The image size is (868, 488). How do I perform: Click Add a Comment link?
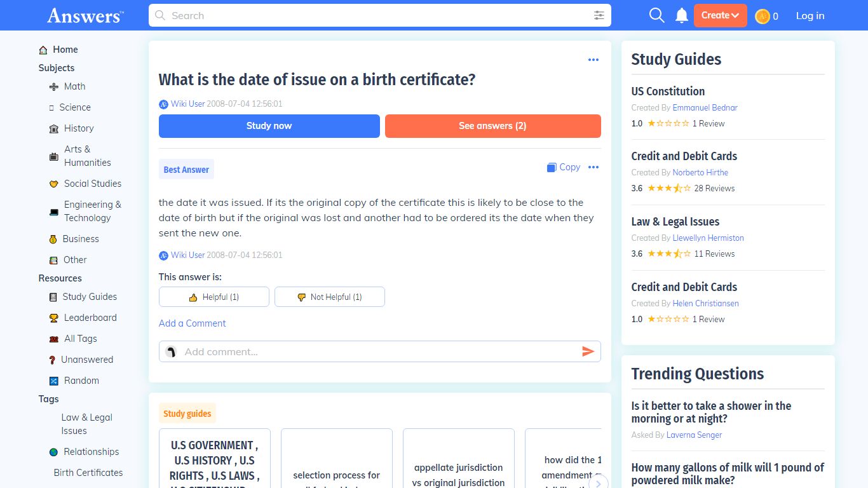[x=192, y=323]
